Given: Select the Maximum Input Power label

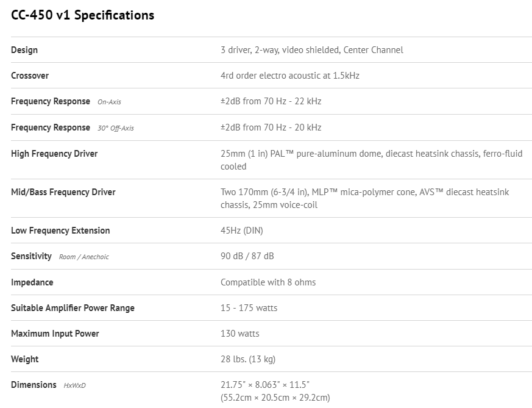Looking at the screenshot, I should [55, 334].
